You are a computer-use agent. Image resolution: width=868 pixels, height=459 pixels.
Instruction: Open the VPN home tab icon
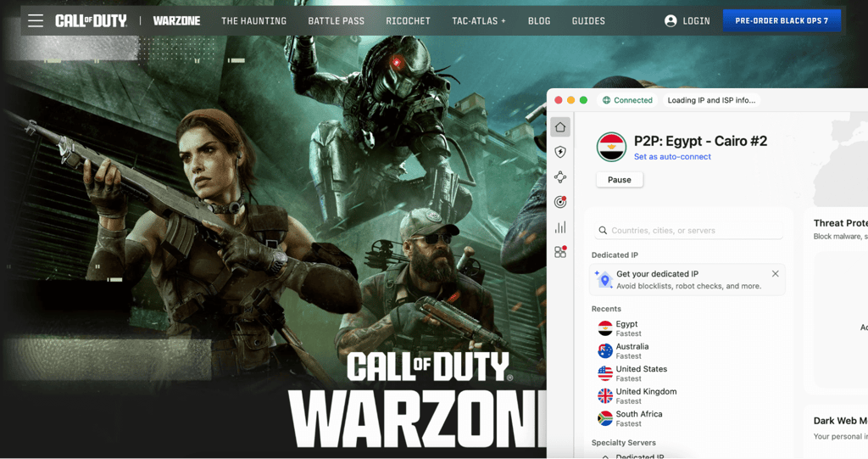click(x=560, y=127)
